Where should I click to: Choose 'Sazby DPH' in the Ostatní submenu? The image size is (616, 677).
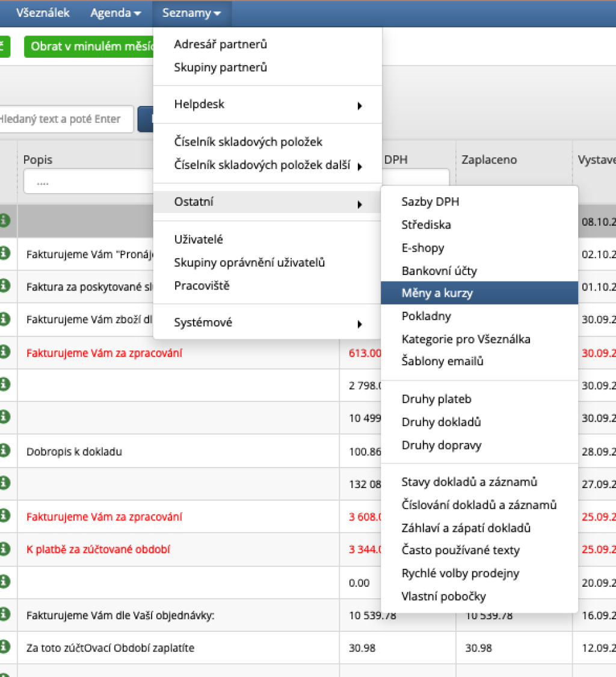(x=430, y=202)
